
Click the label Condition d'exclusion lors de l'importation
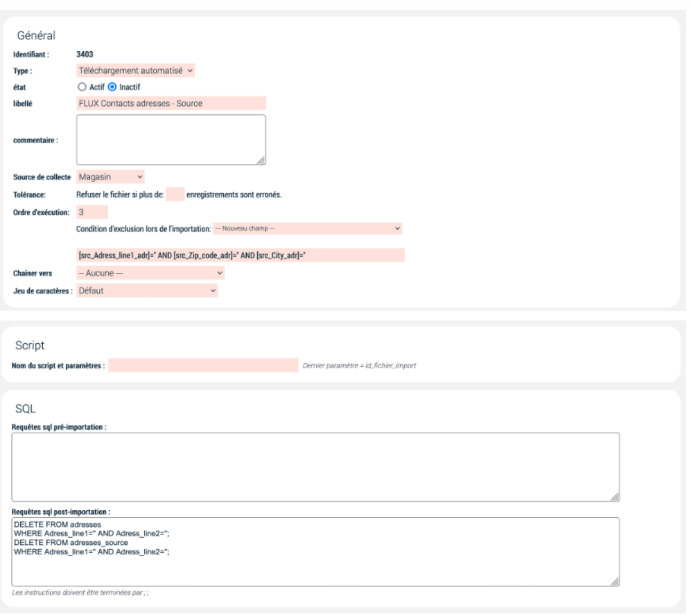click(x=144, y=229)
